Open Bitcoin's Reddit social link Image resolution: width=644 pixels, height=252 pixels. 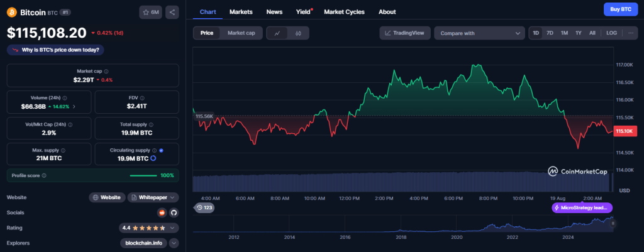[162, 212]
